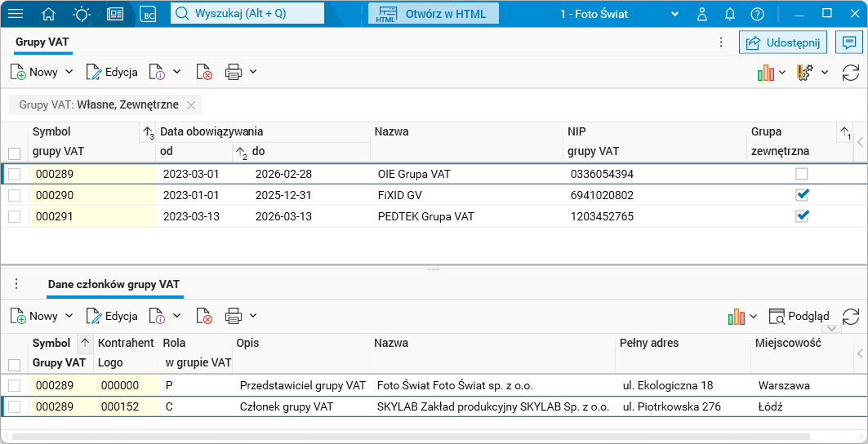Open the comments chat icon
This screenshot has height=444, width=868.
(849, 42)
